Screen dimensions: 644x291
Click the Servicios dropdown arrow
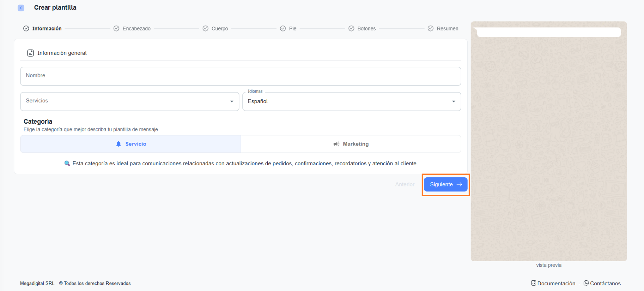[231, 101]
